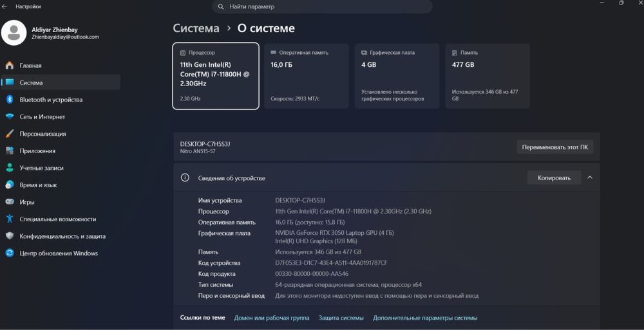644x330 pixels.
Task: Click the search magnifier icon
Action: (x=221, y=6)
